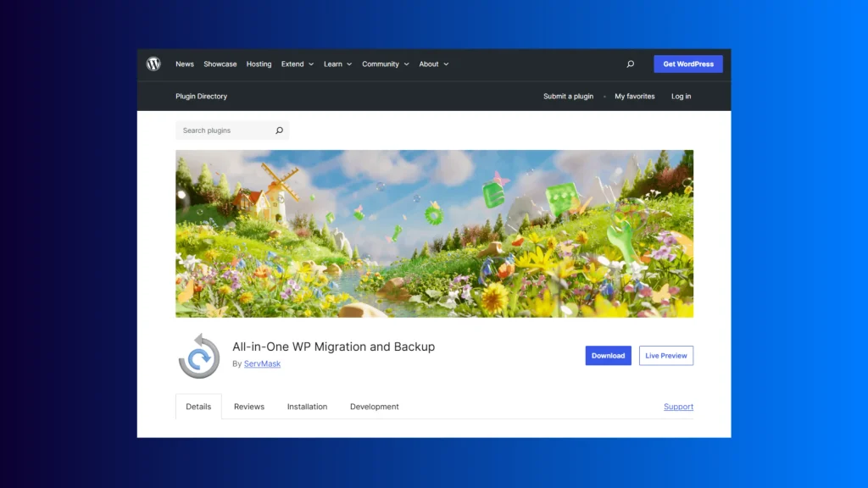Select the Hosting menu item
This screenshot has height=488, width=868.
259,64
